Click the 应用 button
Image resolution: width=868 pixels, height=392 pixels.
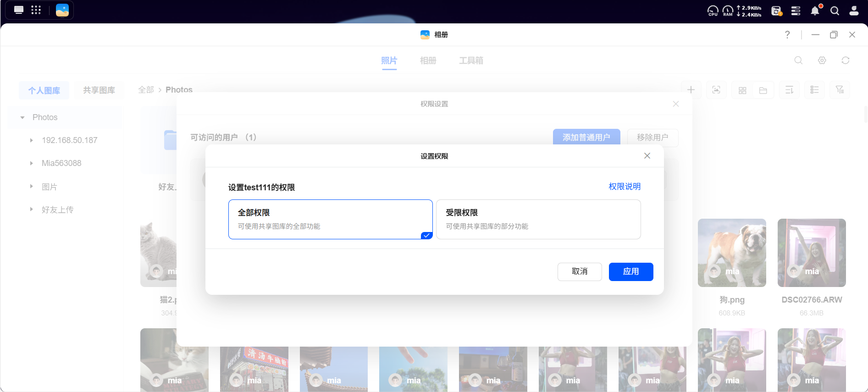(x=631, y=272)
